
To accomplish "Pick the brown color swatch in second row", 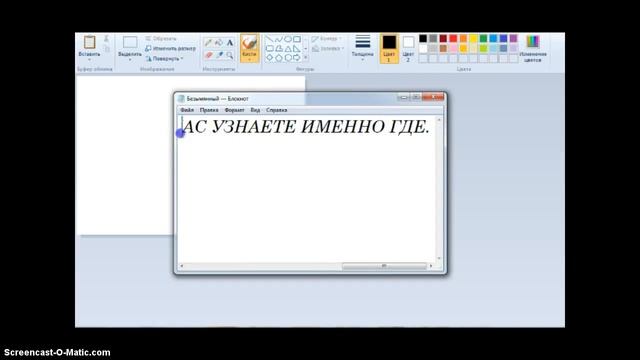I will [x=443, y=48].
